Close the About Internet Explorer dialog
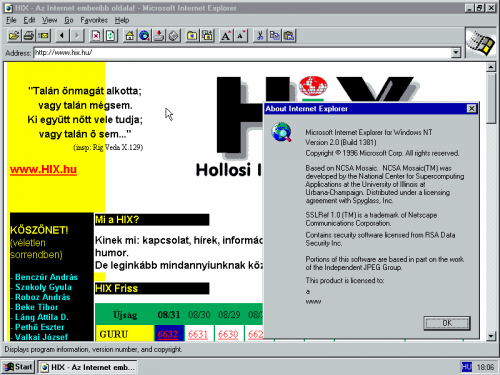This screenshot has height=375, width=500. [471, 109]
